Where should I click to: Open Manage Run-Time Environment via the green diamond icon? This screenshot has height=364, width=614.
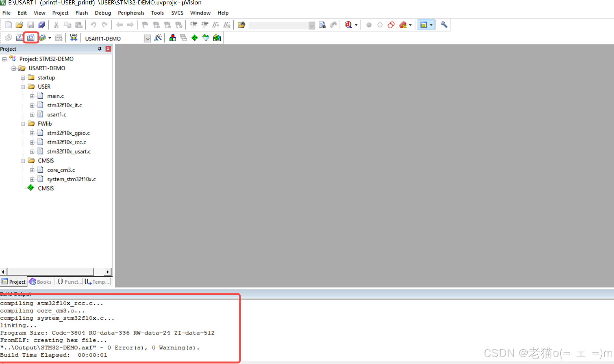pyautogui.click(x=195, y=38)
